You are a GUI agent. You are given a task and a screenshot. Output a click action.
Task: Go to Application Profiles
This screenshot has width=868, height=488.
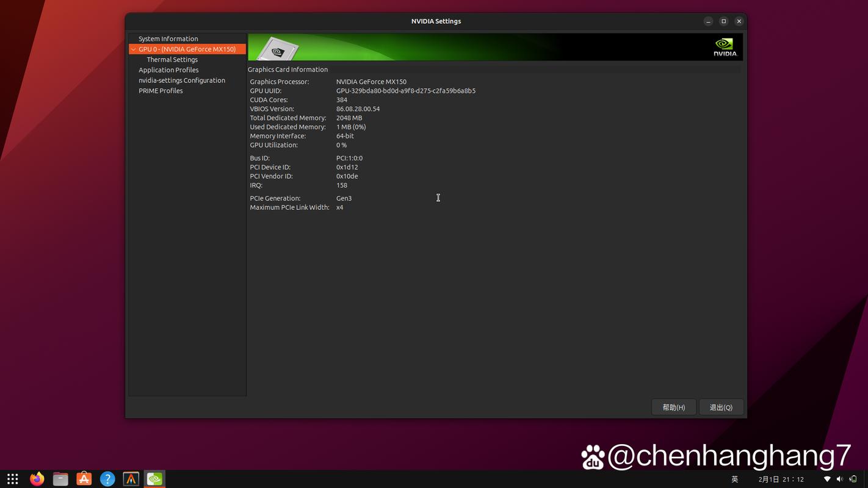(x=168, y=70)
